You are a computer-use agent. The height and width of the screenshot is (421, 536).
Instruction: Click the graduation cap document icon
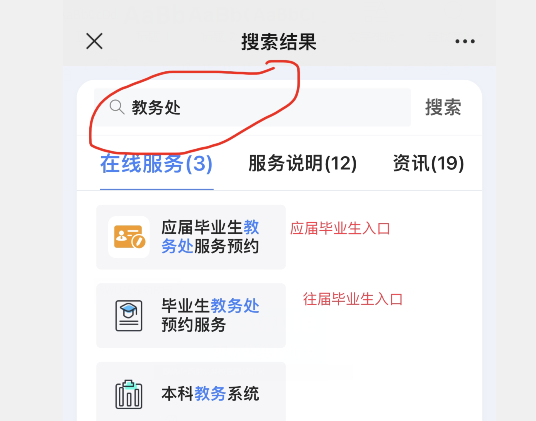coord(129,315)
